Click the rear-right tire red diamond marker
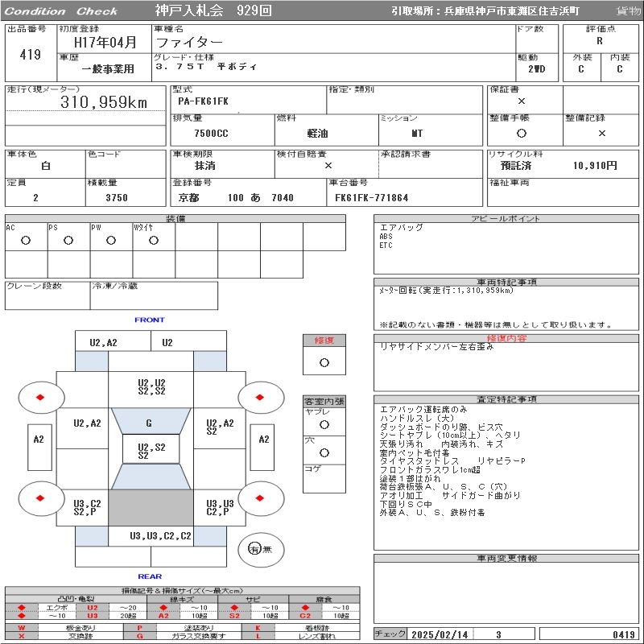The image size is (644, 644). [259, 498]
